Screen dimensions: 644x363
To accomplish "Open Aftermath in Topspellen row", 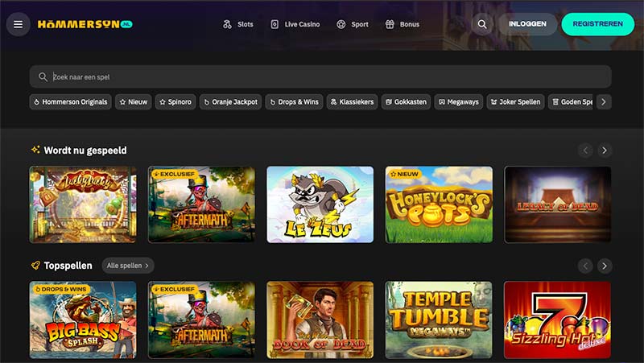I will (201, 320).
